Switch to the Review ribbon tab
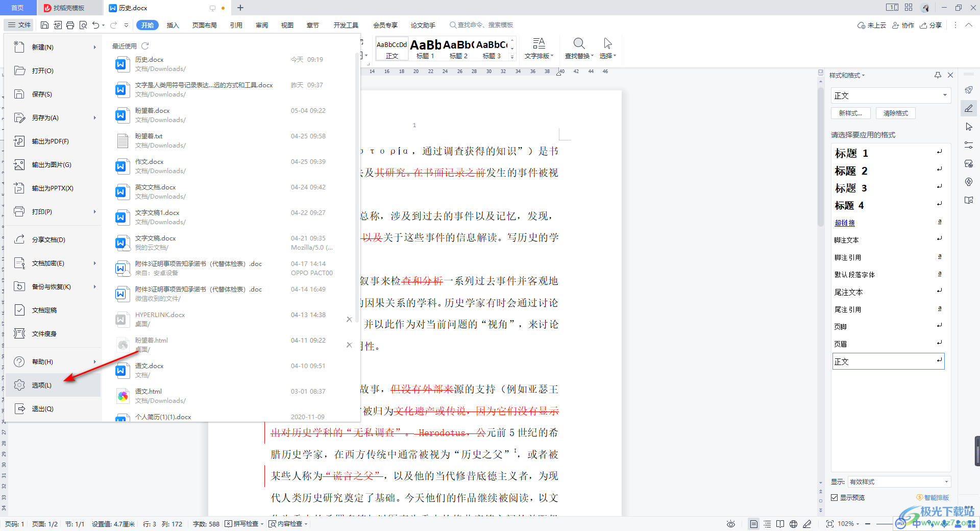Screen dimensions: 980x531 click(262, 25)
